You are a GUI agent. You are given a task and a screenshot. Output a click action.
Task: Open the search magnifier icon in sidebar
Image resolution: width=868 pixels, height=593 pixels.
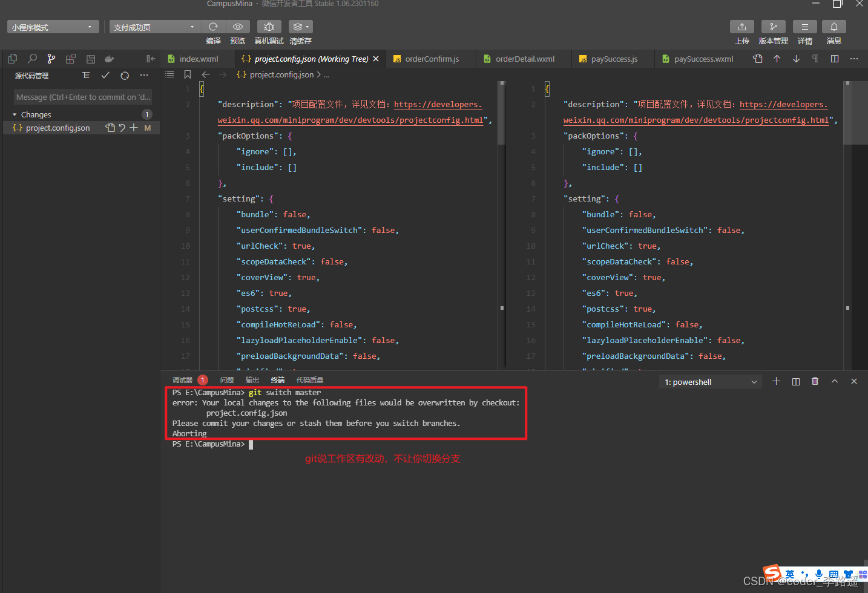[32, 59]
